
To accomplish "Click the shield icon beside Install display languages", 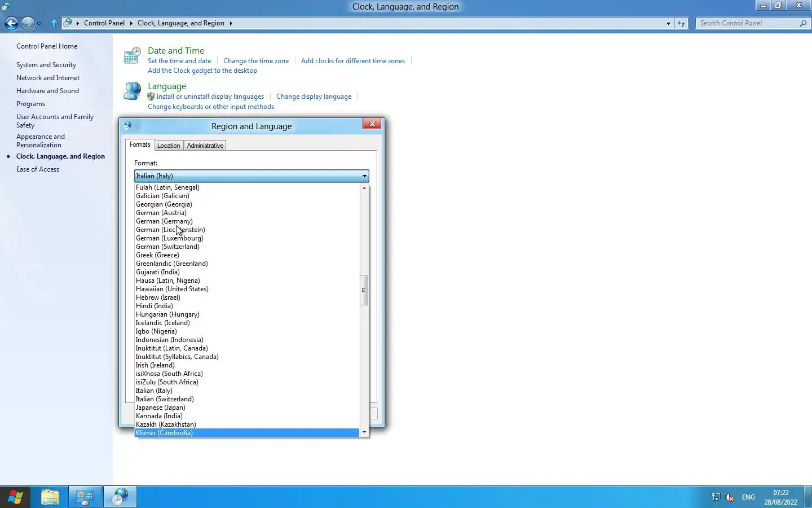I will point(151,97).
